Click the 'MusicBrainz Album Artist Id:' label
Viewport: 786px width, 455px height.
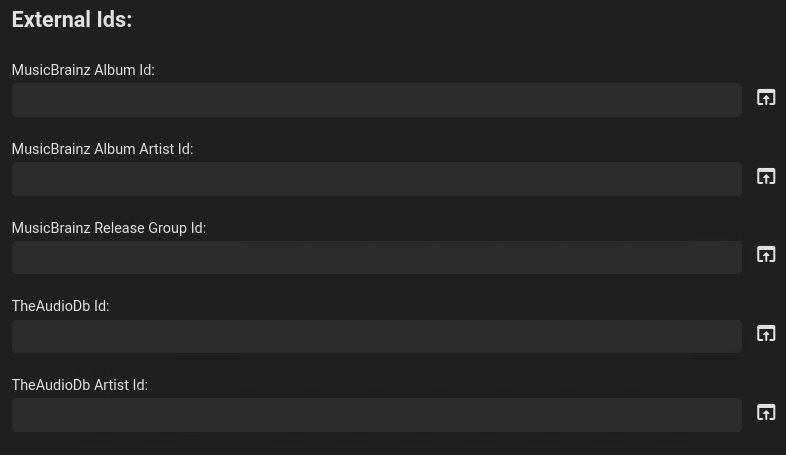tap(102, 149)
